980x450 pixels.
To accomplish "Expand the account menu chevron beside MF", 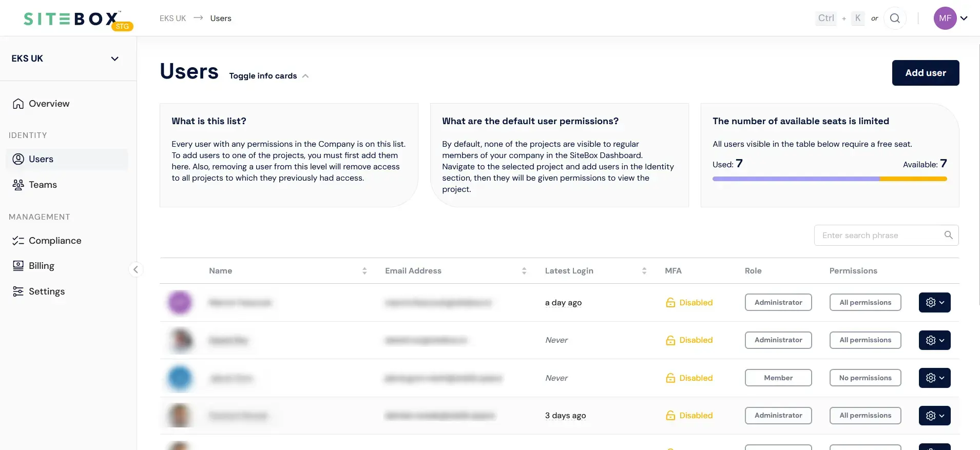I will pyautogui.click(x=964, y=18).
